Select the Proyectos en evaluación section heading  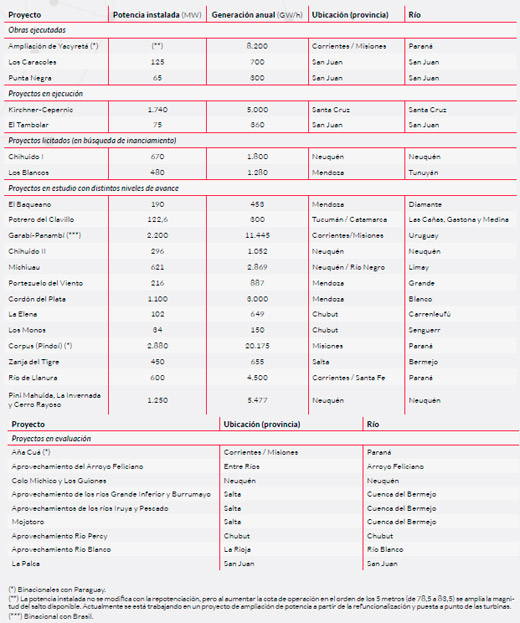[51, 439]
